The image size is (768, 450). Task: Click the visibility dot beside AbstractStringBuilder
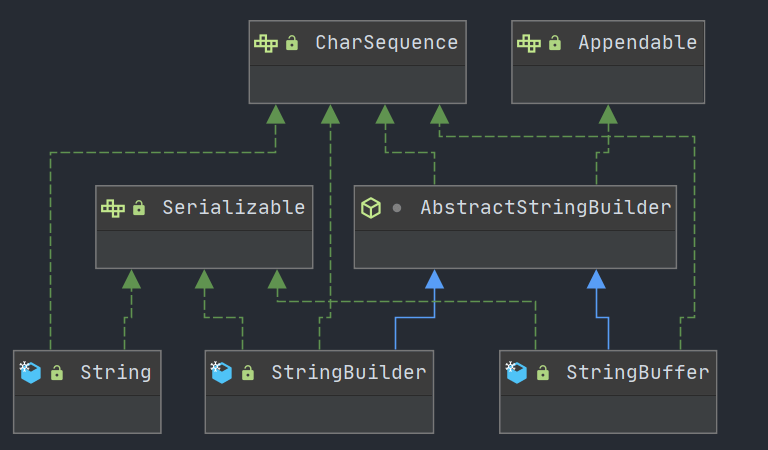397,208
